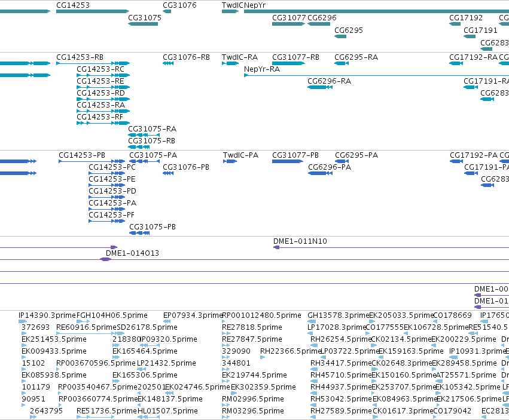The height and width of the screenshot is (420, 509).
Task: Select transcript CG14253-RC
Action: pos(100,69)
